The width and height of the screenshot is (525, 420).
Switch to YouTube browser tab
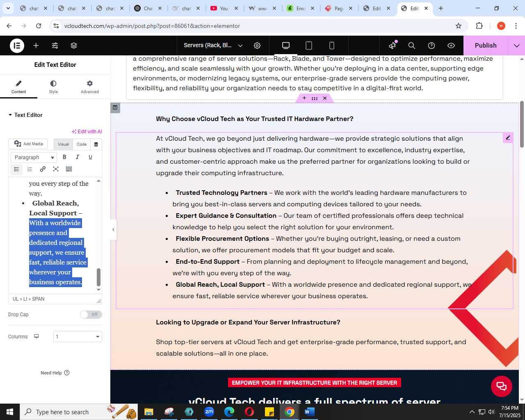click(x=224, y=8)
